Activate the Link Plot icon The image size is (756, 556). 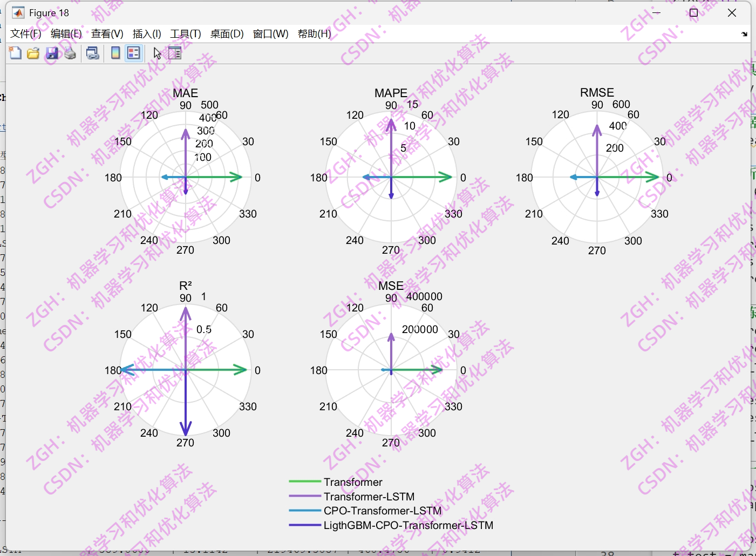[92, 53]
